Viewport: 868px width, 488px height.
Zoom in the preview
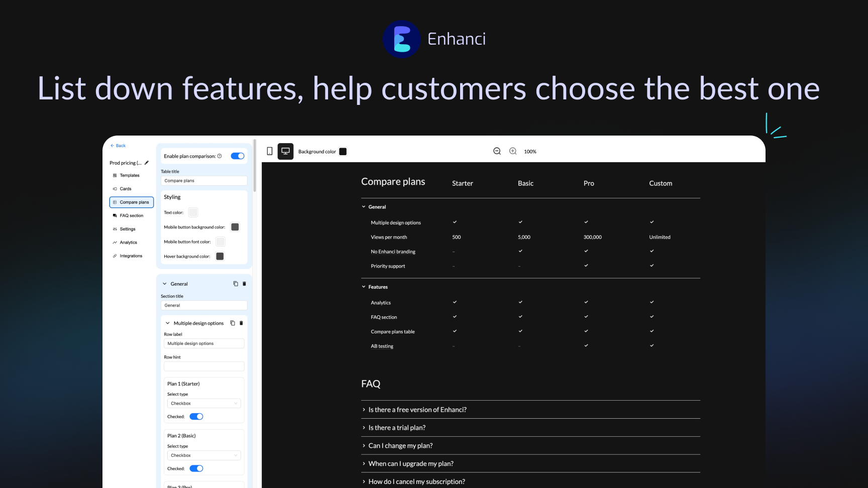[x=513, y=151]
